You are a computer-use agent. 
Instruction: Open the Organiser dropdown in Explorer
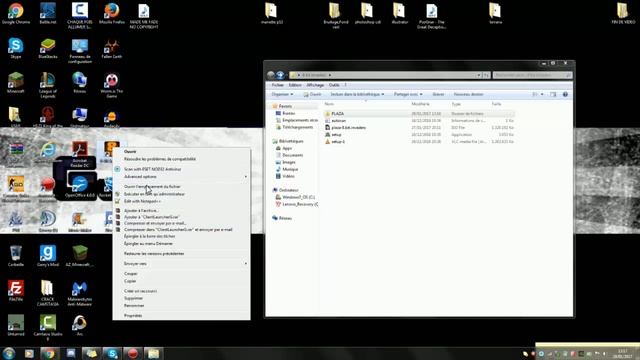pyautogui.click(x=282, y=94)
